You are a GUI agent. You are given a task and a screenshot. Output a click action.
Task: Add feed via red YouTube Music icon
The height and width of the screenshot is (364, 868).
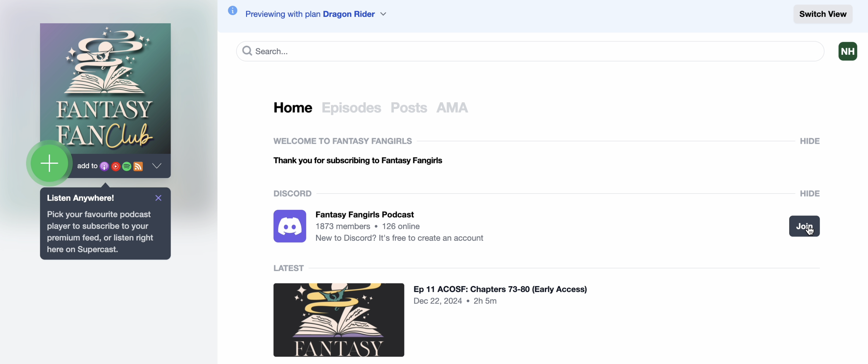116,166
